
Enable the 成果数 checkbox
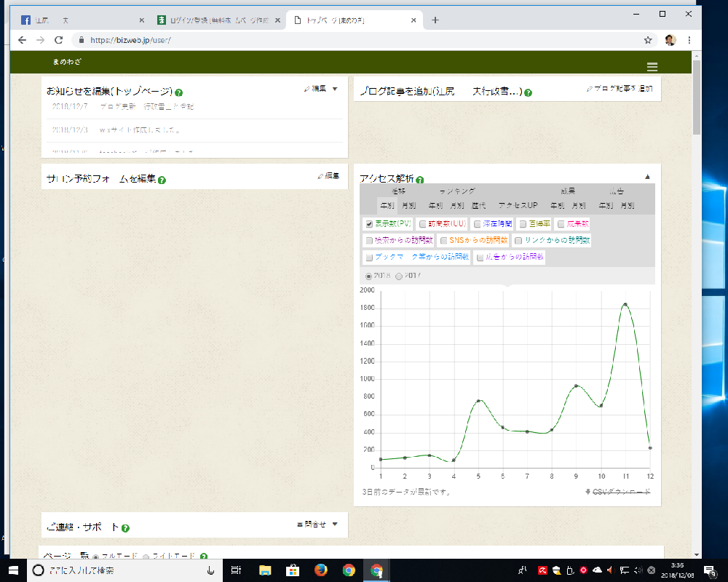(561, 224)
